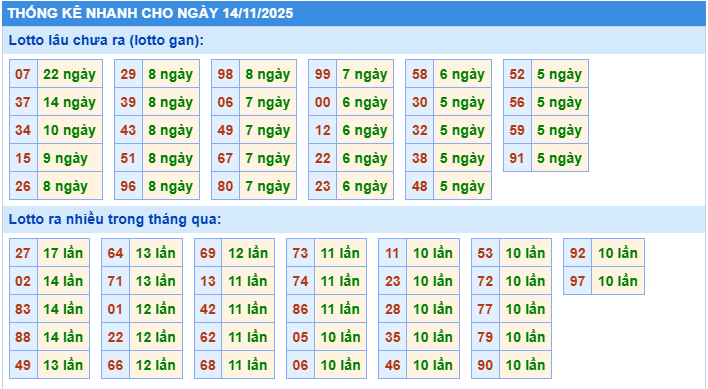Click lotto number 48
708x389 pixels.
pyautogui.click(x=419, y=186)
